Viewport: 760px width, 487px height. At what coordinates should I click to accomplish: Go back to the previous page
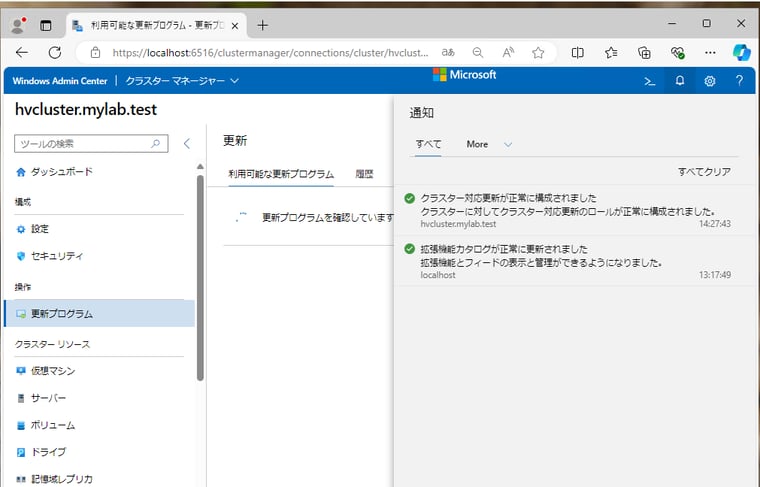coord(22,52)
